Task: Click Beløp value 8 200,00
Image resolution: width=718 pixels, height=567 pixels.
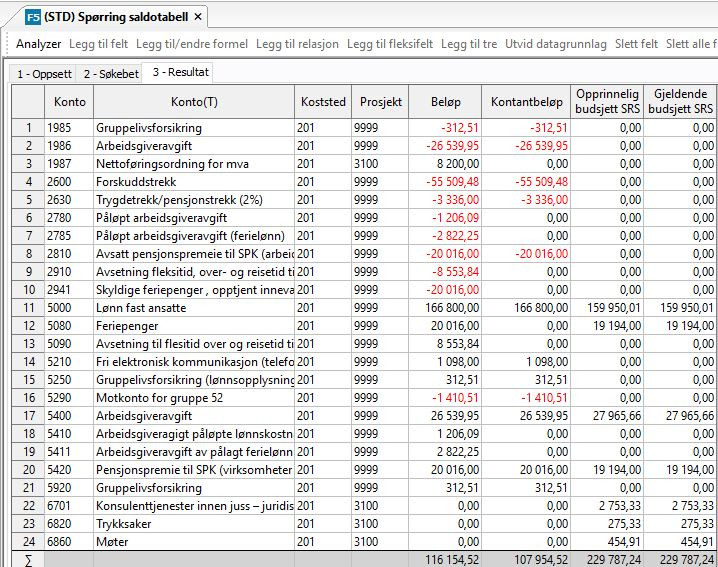Action: click(x=445, y=164)
